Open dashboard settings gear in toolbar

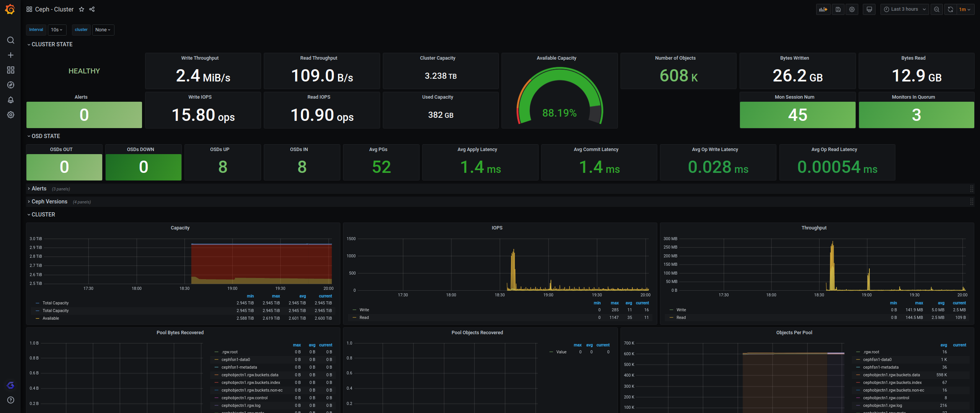[852, 10]
